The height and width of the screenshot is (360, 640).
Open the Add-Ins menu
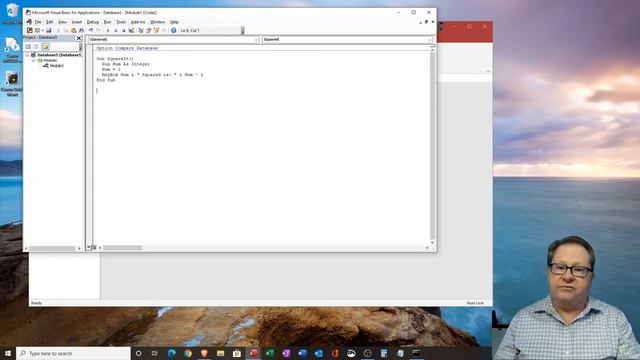[x=138, y=22]
